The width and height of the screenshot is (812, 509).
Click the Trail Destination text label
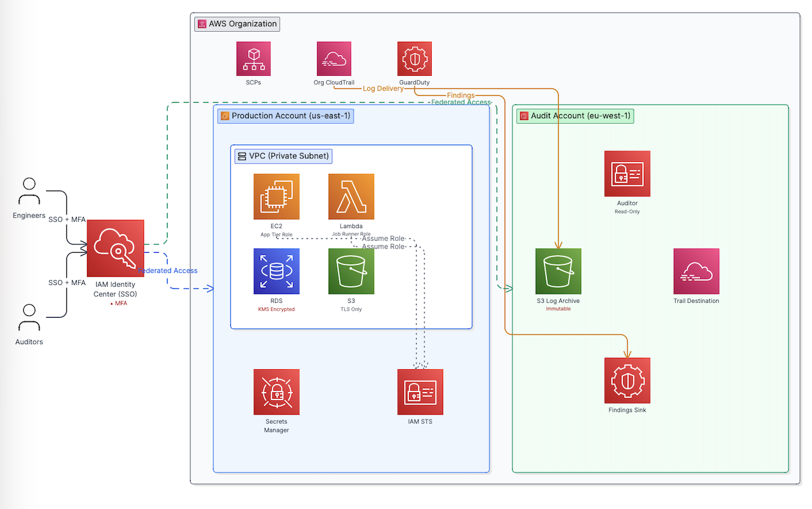click(696, 301)
